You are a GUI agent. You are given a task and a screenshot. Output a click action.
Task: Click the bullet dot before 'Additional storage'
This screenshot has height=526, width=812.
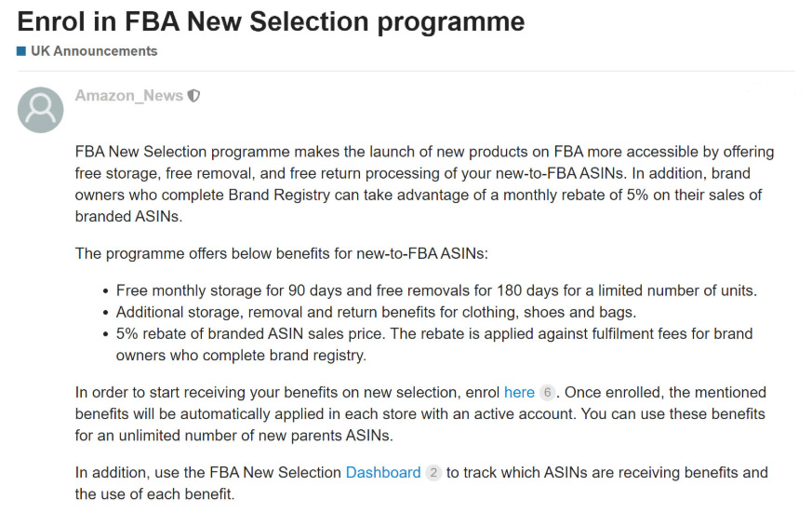pyautogui.click(x=106, y=313)
